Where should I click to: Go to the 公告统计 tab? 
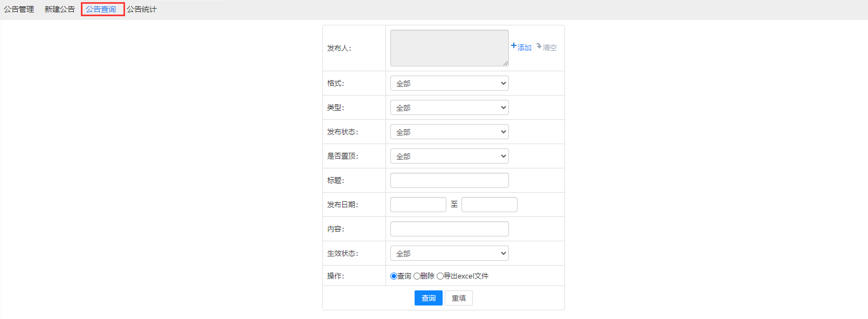[x=142, y=9]
